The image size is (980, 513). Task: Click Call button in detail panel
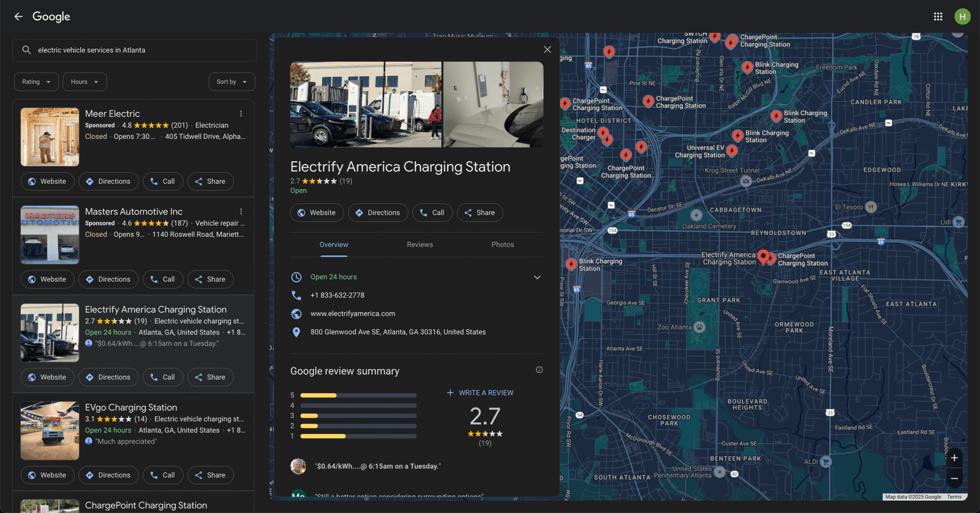432,213
